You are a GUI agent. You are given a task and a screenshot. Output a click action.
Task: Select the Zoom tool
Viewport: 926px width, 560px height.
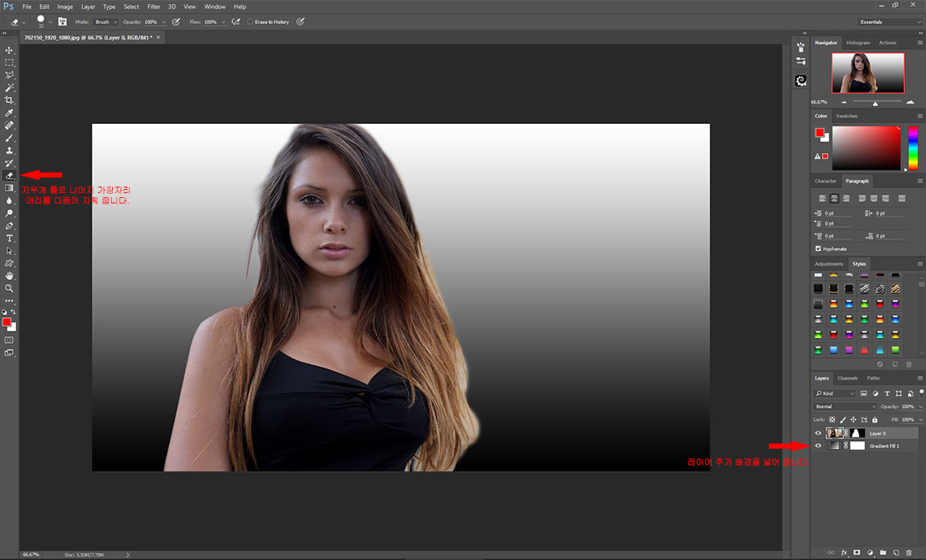pyautogui.click(x=9, y=288)
